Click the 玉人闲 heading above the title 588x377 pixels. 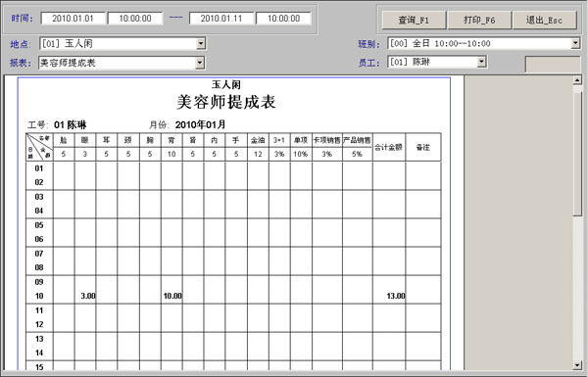[226, 84]
